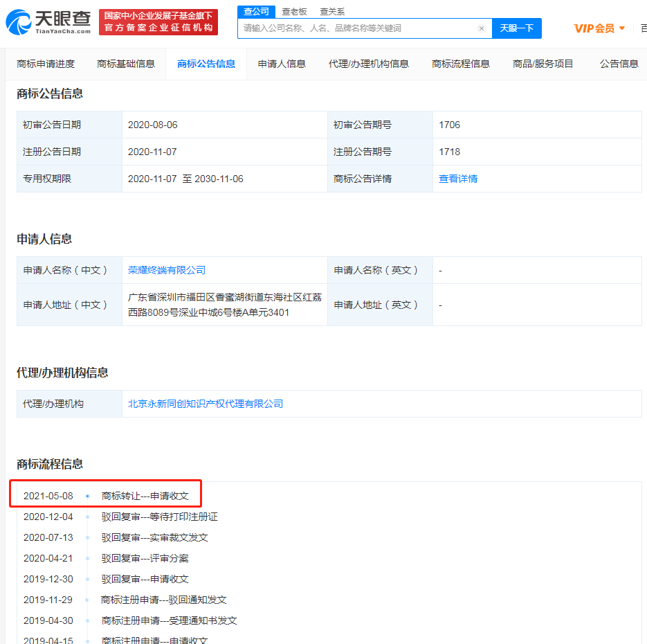
Task: Click the 2021-05-08 商标转让---申请收文 entry
Action: tap(106, 496)
